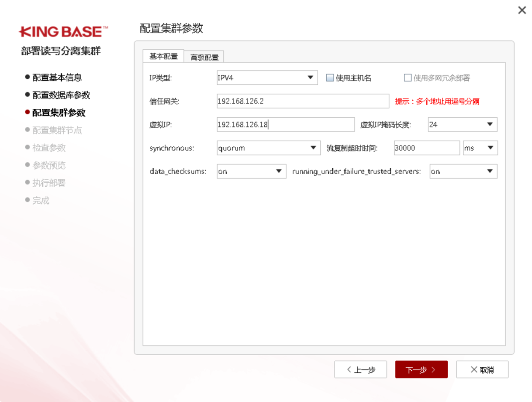Viewport: 532px width, 402px height.
Task: Click the 流复制超时时间 value field
Action: [426, 148]
